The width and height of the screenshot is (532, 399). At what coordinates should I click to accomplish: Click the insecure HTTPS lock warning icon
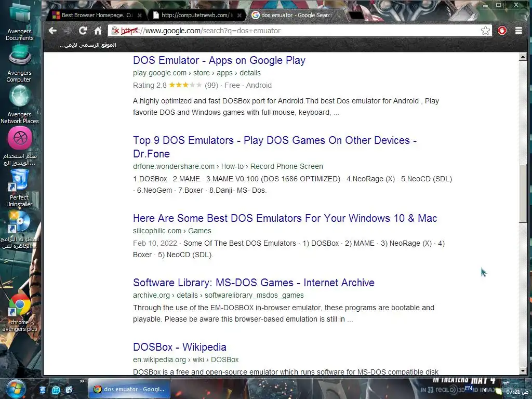pos(115,31)
